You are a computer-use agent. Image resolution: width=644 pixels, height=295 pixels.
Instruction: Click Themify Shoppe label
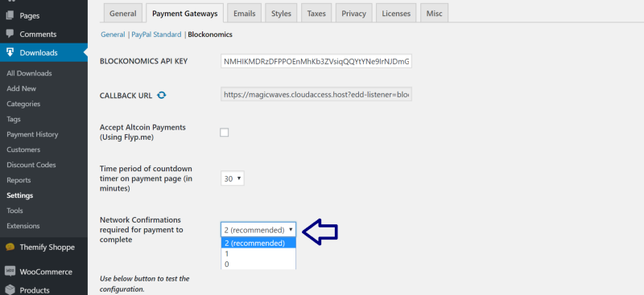pos(47,247)
